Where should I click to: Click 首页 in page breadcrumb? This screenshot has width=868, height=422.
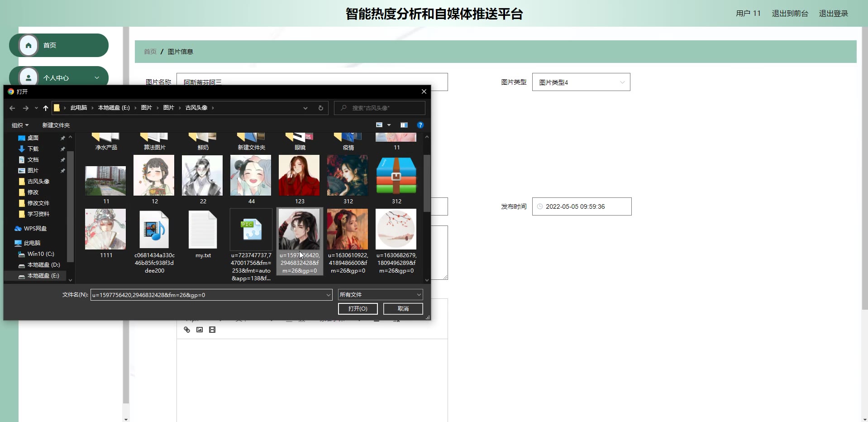(x=150, y=52)
